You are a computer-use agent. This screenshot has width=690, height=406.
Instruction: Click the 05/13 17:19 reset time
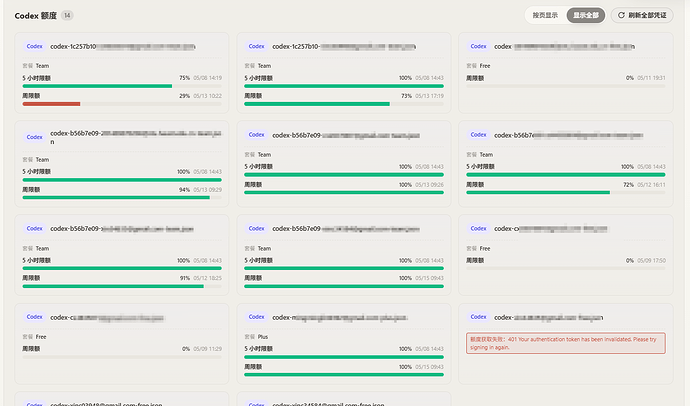click(x=429, y=95)
